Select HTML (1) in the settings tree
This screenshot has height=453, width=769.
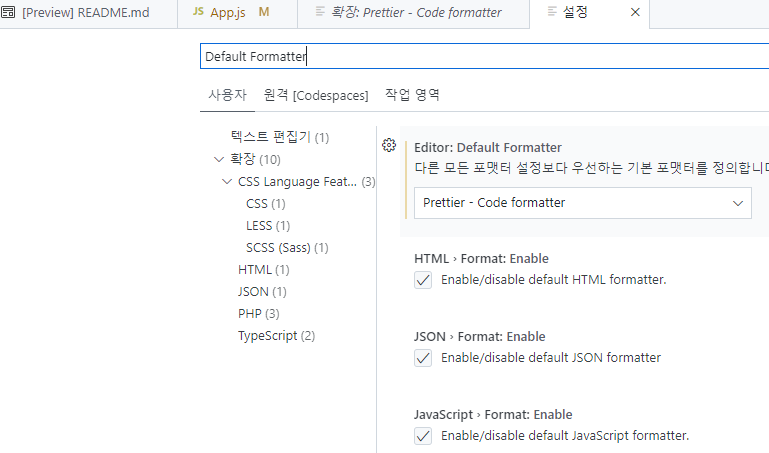[263, 270]
